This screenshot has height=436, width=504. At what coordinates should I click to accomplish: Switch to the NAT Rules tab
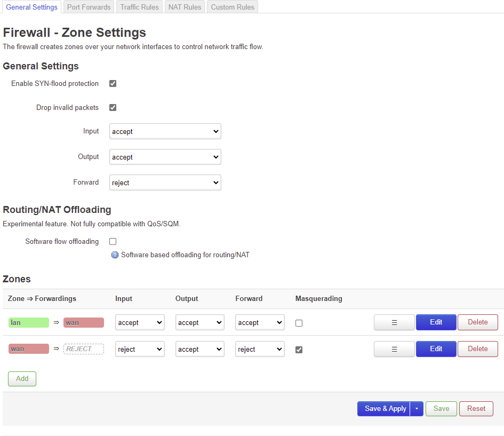[x=184, y=7]
